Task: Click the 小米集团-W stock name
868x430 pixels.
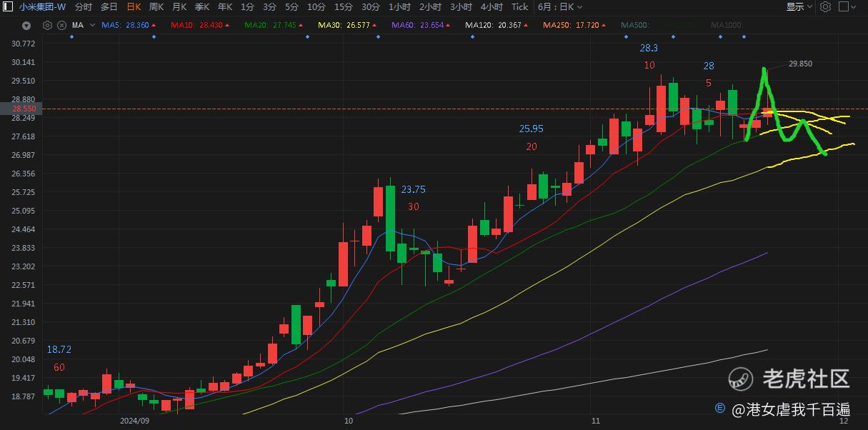Action: (42, 6)
